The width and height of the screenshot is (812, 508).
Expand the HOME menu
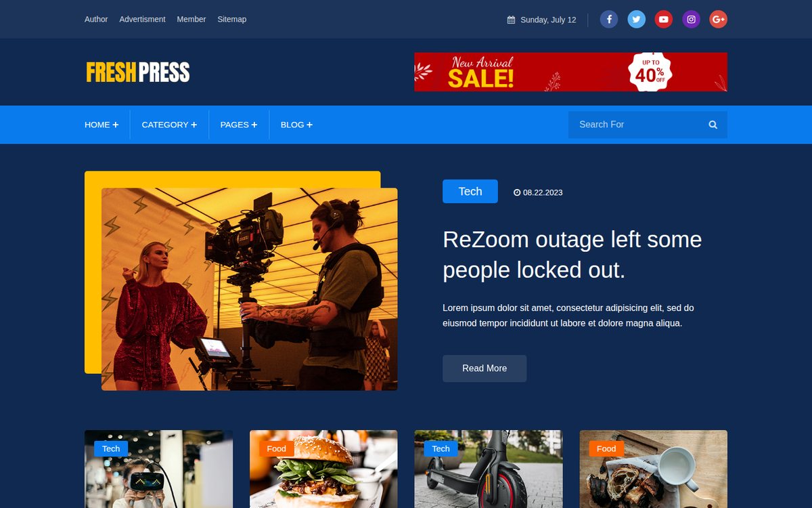[x=101, y=125]
